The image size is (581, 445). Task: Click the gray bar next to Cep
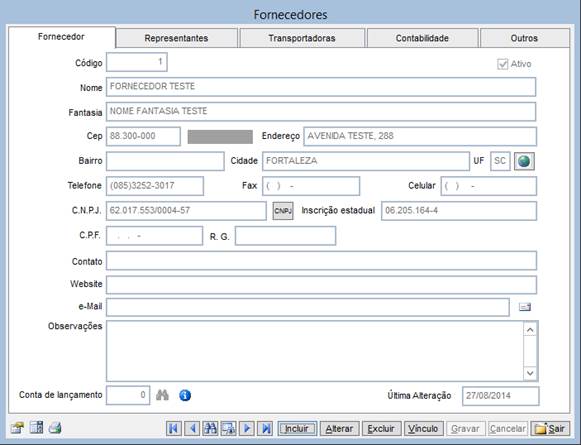pyautogui.click(x=220, y=137)
